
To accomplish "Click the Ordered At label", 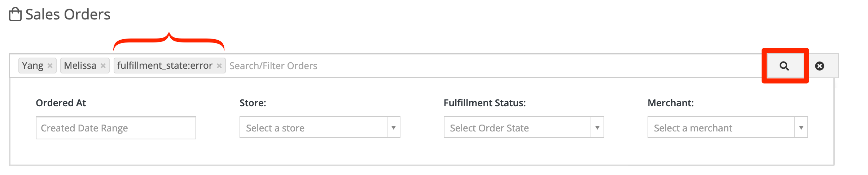I will (61, 103).
